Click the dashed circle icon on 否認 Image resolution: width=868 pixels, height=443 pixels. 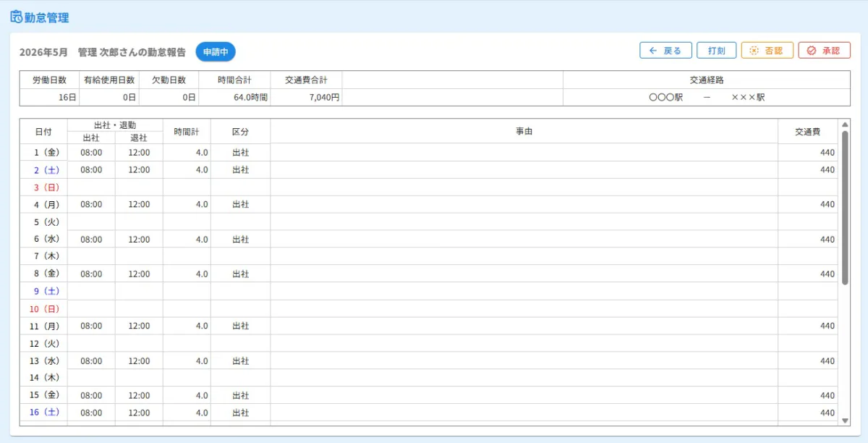(x=754, y=51)
